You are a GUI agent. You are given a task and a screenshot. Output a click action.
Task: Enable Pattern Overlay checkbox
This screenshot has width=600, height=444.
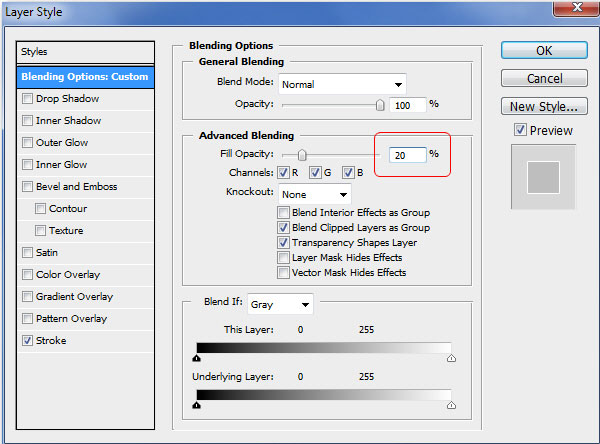[x=27, y=319]
